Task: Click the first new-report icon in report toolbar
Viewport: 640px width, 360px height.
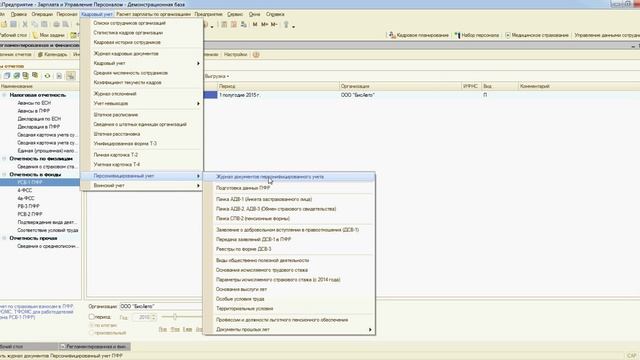Action: 7,76
